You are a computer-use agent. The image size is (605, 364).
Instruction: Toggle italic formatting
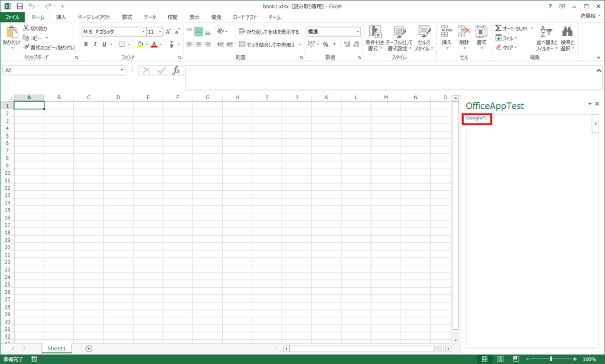pyautogui.click(x=95, y=44)
